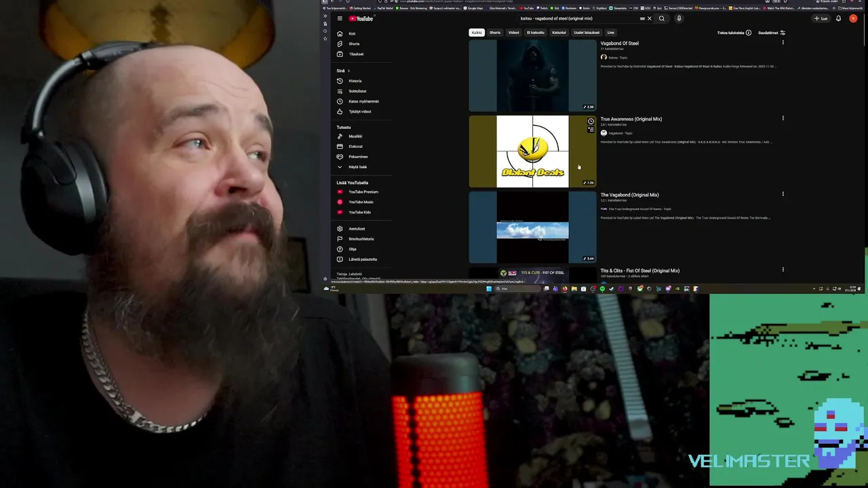Screen dimensions: 868x488
Task: Open Ohje help
Action: pyautogui.click(x=352, y=249)
